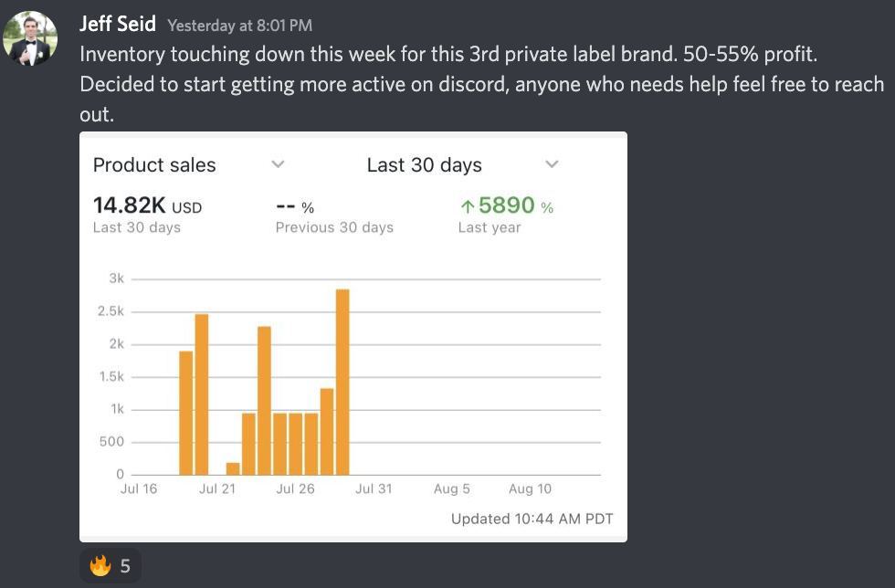Expand the Product sales dropdown chevron

(x=279, y=164)
